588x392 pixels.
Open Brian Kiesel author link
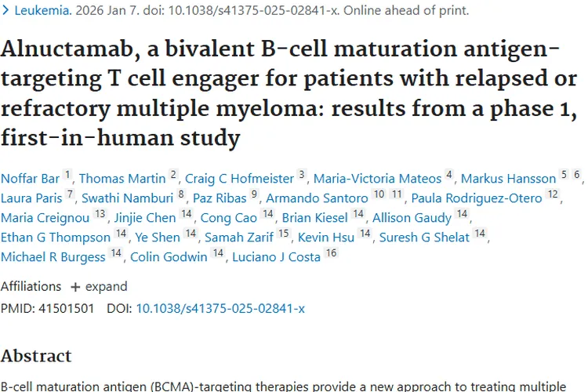pos(310,217)
